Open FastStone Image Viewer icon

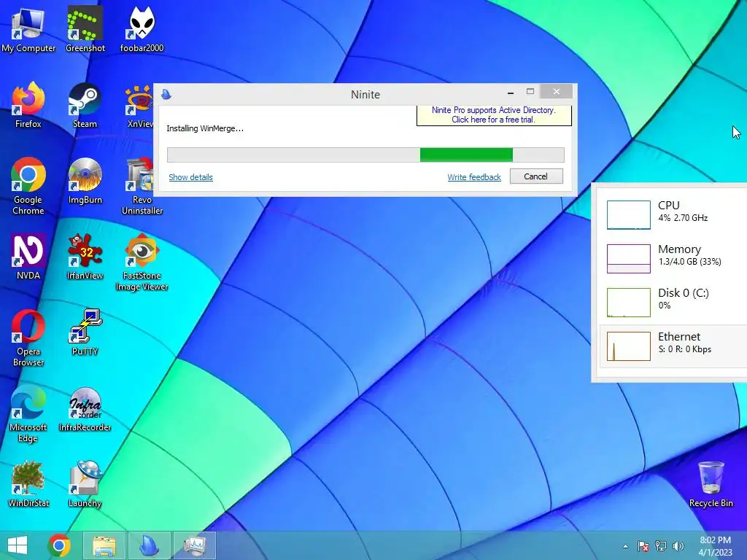tap(142, 262)
